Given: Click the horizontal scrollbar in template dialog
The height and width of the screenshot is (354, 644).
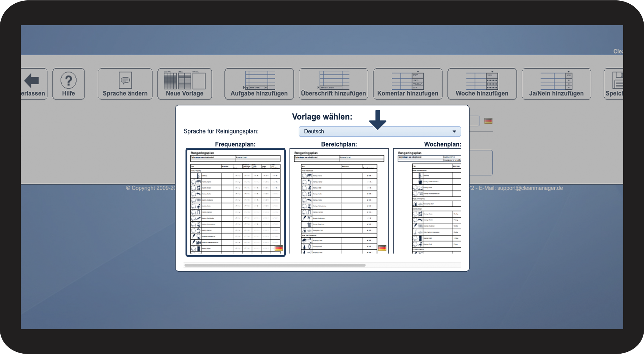Looking at the screenshot, I should (x=275, y=265).
